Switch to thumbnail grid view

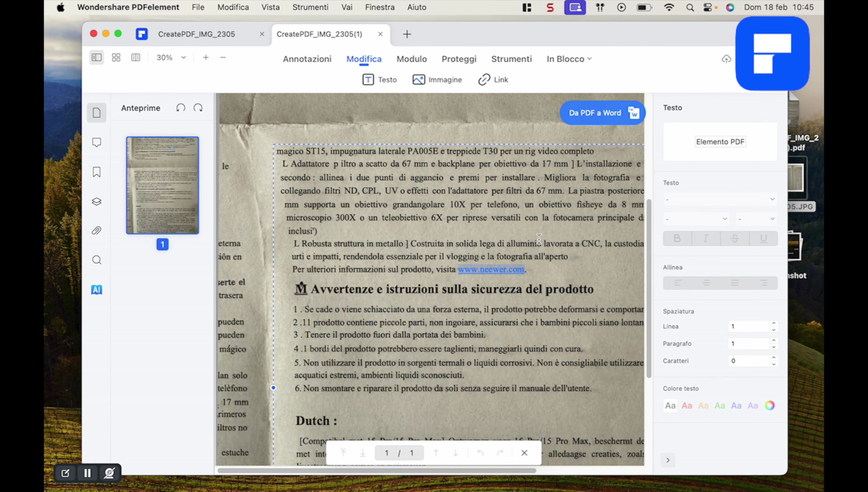click(116, 57)
